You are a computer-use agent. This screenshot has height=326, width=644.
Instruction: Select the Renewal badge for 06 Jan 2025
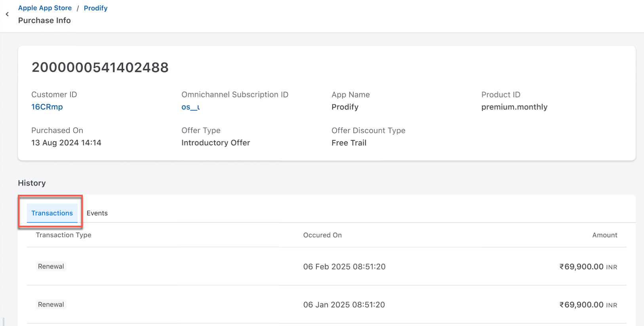51,305
